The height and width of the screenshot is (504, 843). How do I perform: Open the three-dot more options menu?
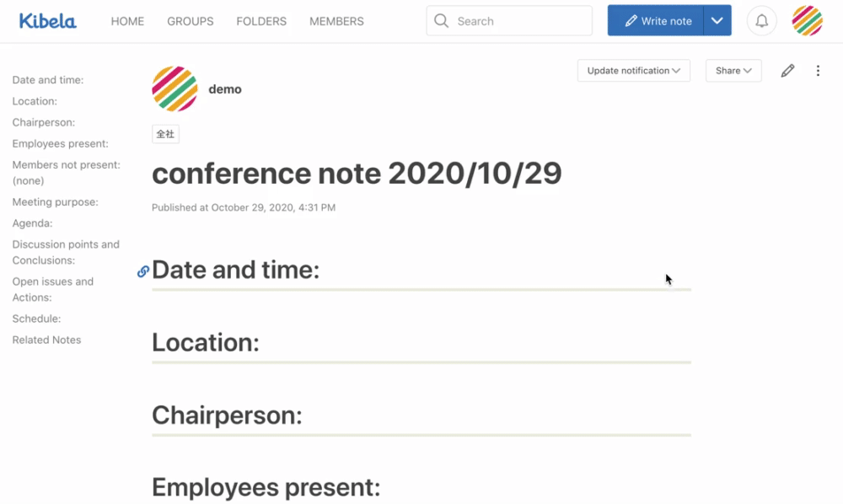point(818,71)
